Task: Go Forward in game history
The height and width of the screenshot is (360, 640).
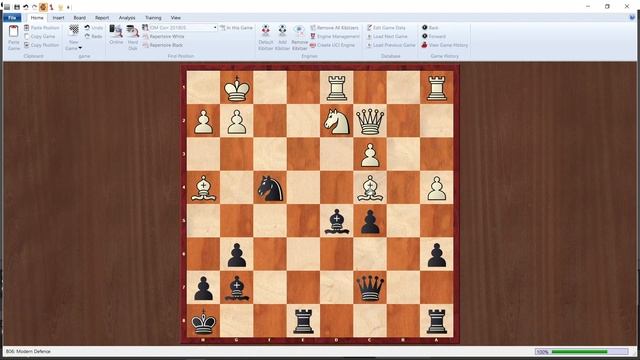Action: point(433,36)
